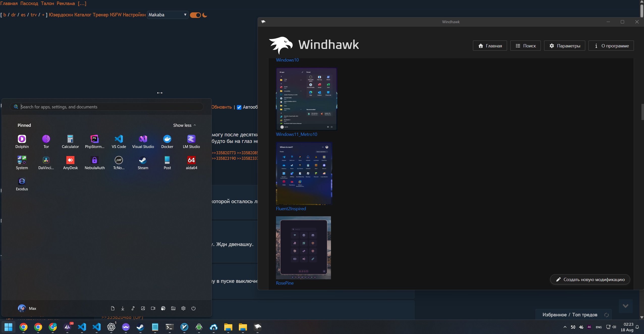Open the pinned Calculator app
The width and height of the screenshot is (644, 334).
click(70, 142)
